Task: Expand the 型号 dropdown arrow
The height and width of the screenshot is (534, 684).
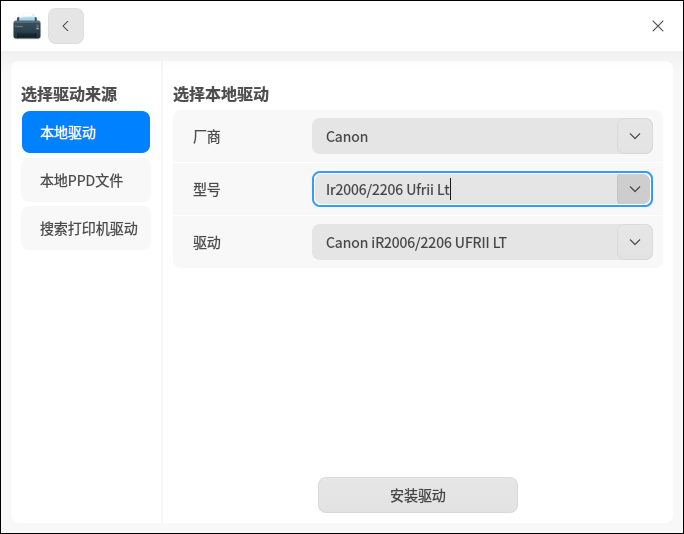Action: (635, 189)
